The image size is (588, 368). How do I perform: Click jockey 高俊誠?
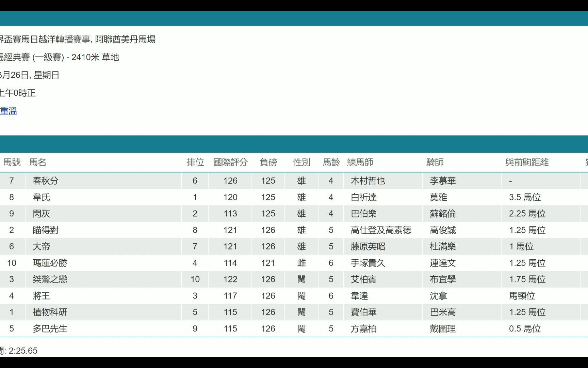(x=442, y=230)
